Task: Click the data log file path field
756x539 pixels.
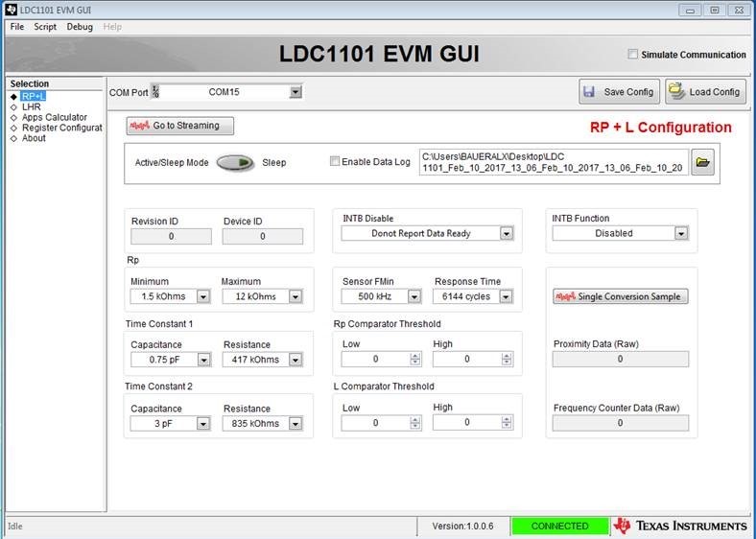Action: [554, 162]
